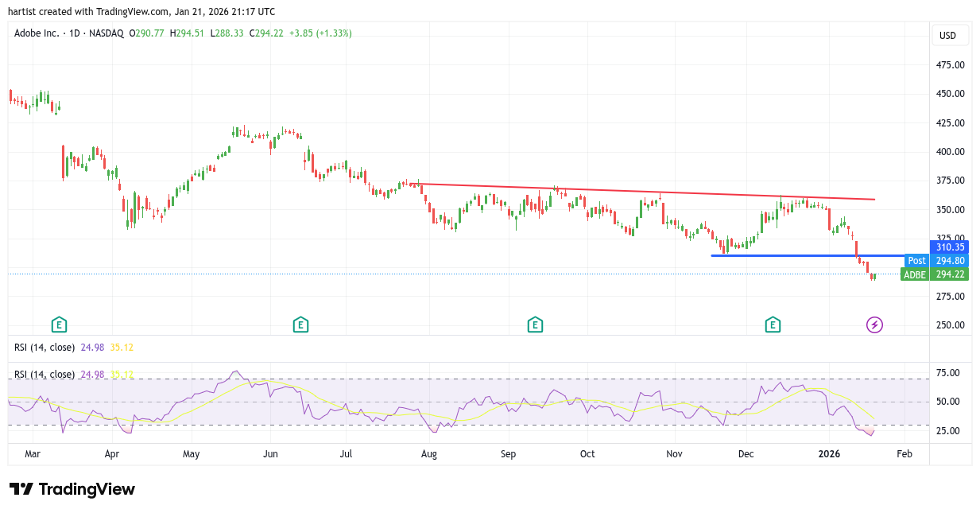980x513 pixels.
Task: Select the red descending trendline
Action: [636, 192]
